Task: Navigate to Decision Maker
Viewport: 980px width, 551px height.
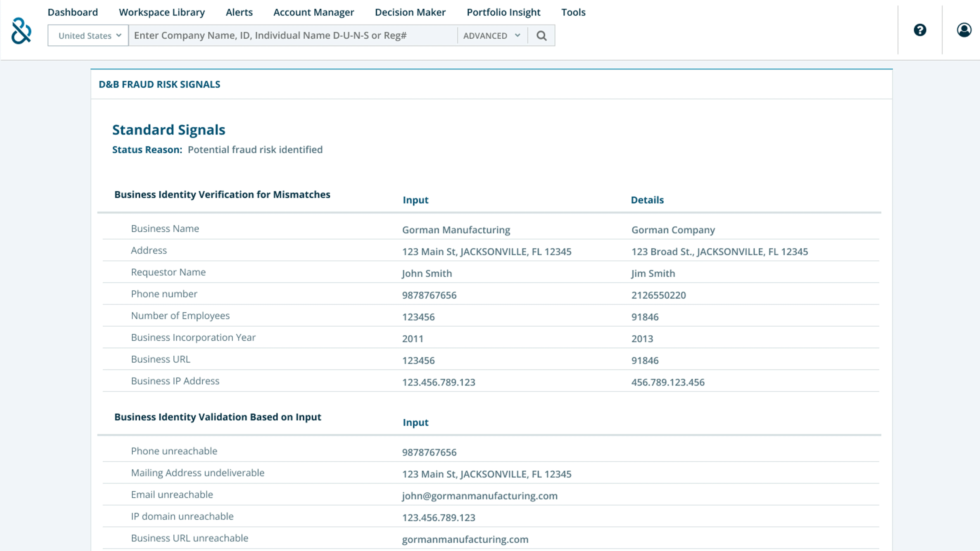Action: click(x=410, y=12)
